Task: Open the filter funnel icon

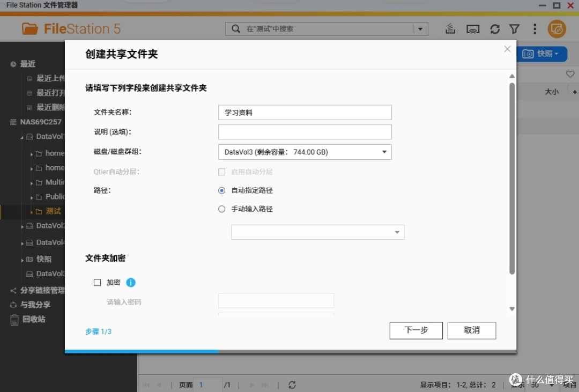Action: click(x=514, y=29)
